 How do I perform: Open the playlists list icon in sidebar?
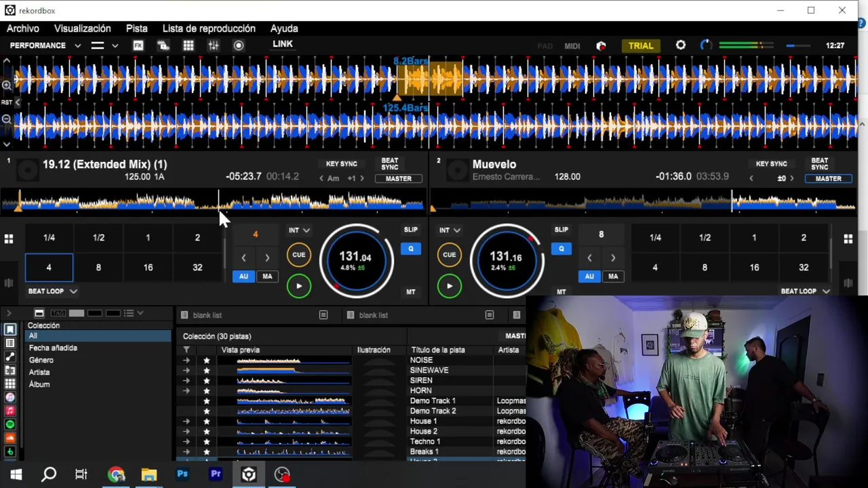click(10, 344)
